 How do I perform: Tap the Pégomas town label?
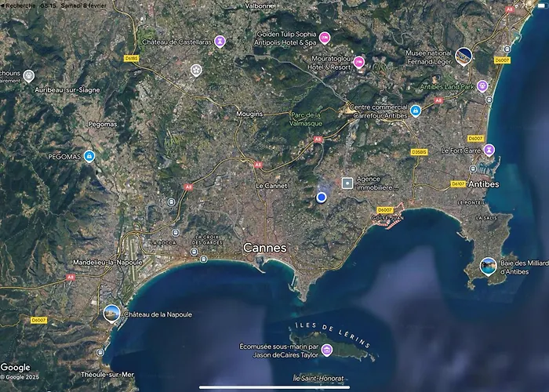pyautogui.click(x=103, y=124)
